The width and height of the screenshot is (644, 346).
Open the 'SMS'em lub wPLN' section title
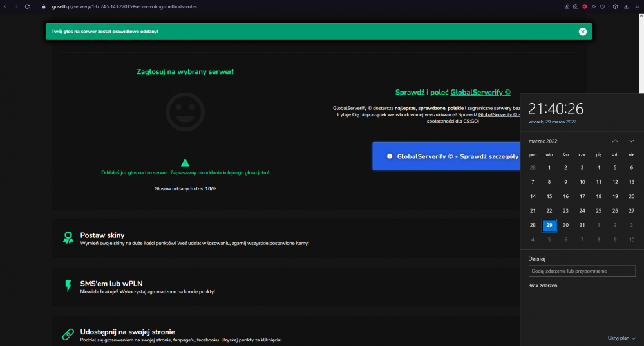(x=111, y=284)
